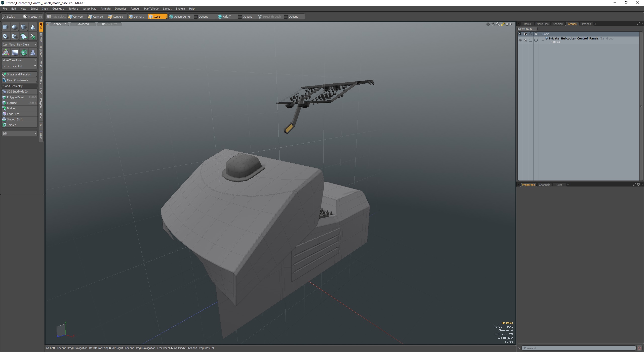Open the viewport settings gear icon

pyautogui.click(x=507, y=24)
